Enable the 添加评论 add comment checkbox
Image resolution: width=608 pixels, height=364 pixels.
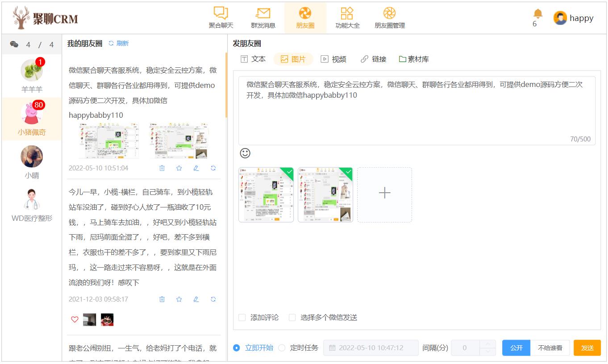point(242,318)
